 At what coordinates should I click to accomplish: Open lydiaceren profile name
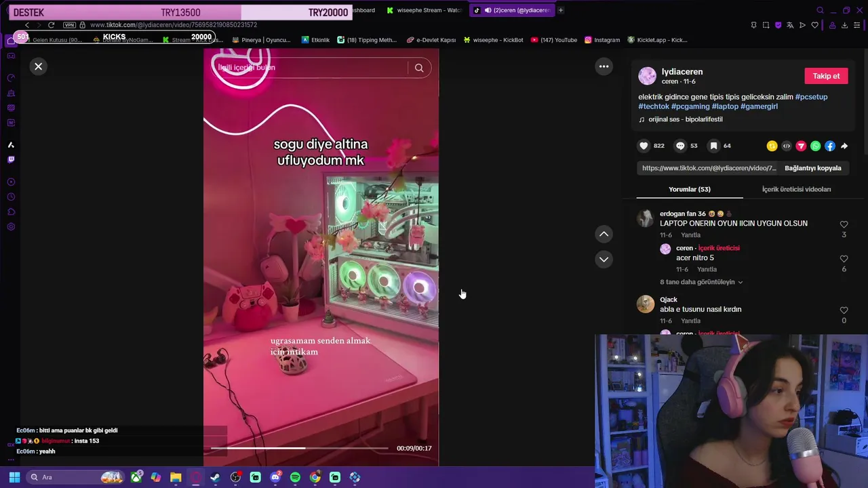(682, 72)
